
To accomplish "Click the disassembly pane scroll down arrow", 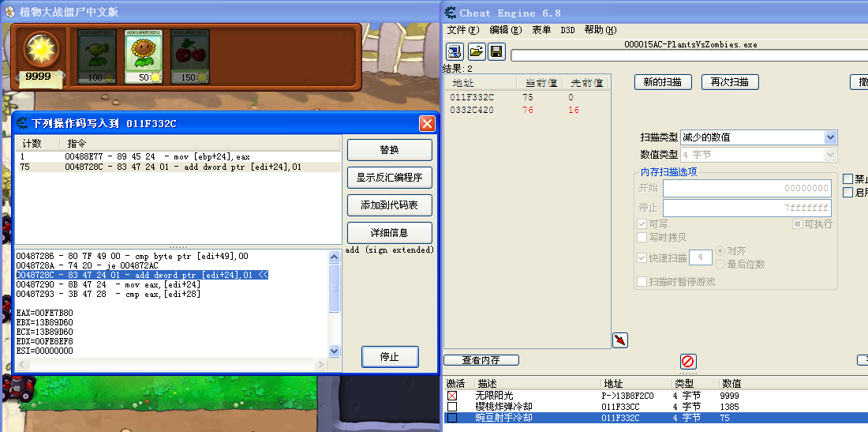I will (335, 351).
